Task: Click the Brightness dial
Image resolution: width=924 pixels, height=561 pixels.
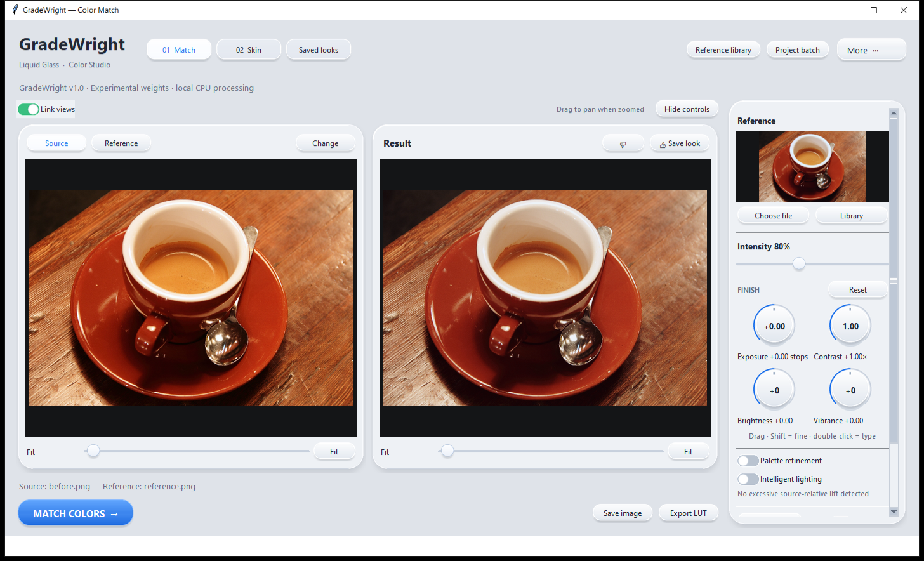Action: [x=774, y=390]
